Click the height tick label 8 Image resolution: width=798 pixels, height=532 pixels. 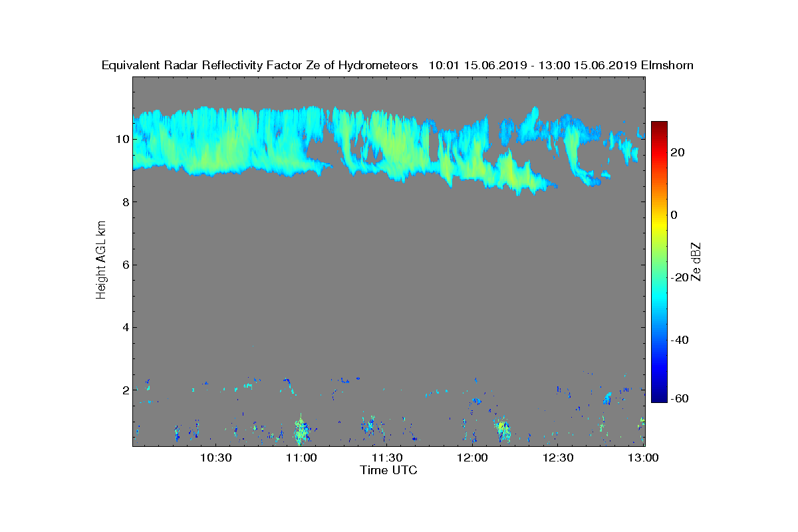(x=125, y=202)
